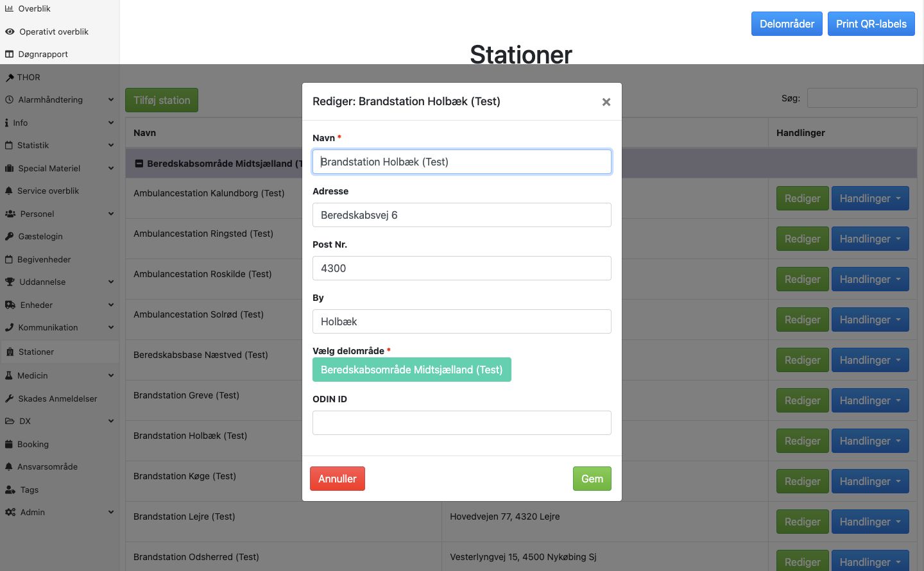This screenshot has width=924, height=571.
Task: Click Rediger for Brandstation Lejre row
Action: click(803, 522)
